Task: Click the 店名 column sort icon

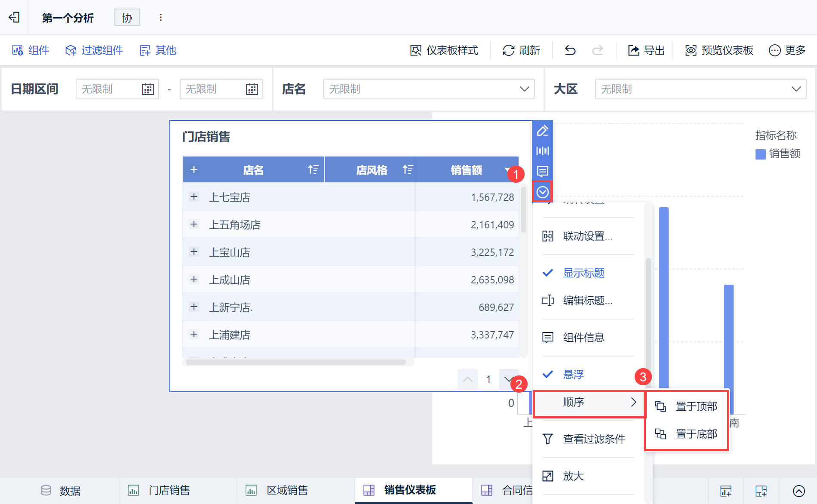Action: click(x=313, y=170)
